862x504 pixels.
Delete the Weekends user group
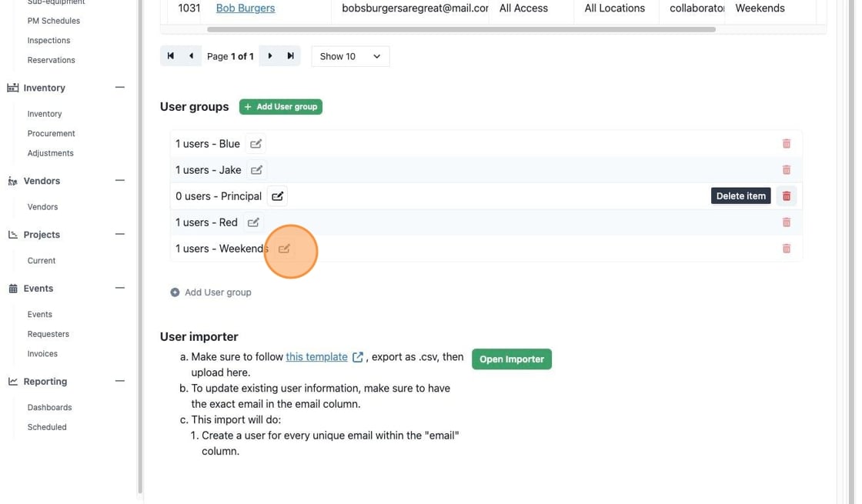click(x=786, y=249)
